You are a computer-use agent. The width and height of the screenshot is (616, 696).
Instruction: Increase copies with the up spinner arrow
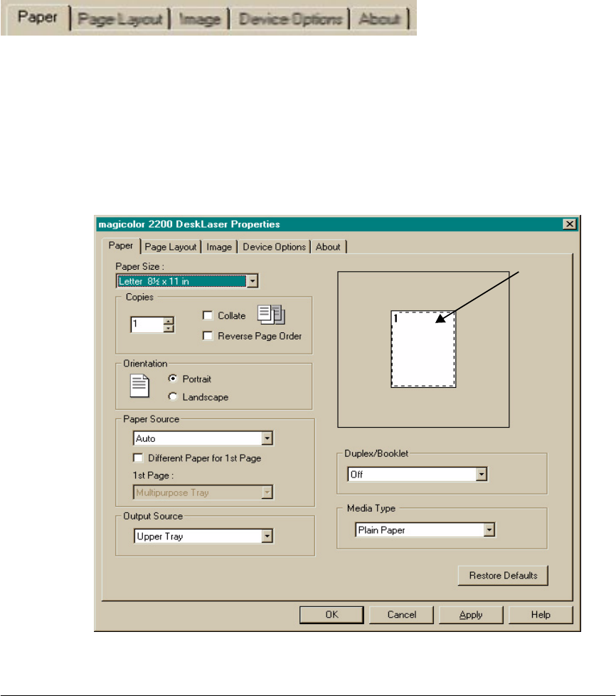click(x=168, y=320)
